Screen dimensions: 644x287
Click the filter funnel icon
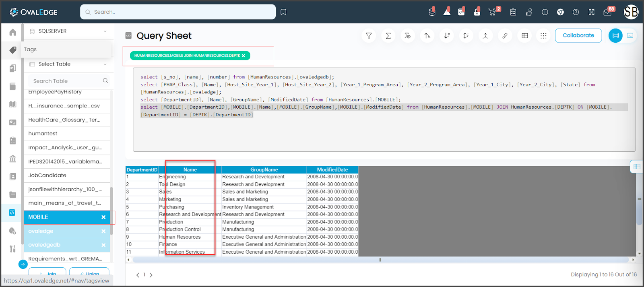369,35
